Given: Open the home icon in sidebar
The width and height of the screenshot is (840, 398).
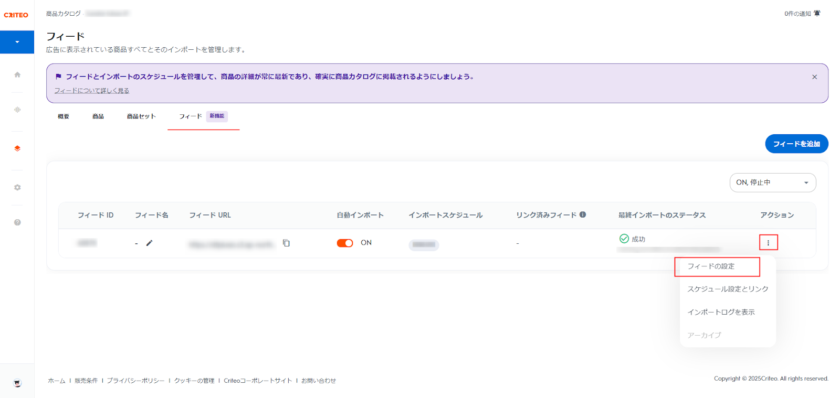Looking at the screenshot, I should [x=17, y=75].
